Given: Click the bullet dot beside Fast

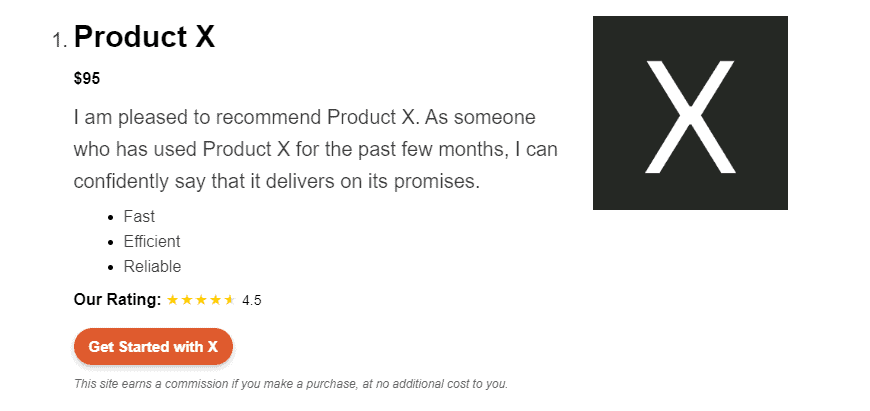Looking at the screenshot, I should [x=109, y=216].
